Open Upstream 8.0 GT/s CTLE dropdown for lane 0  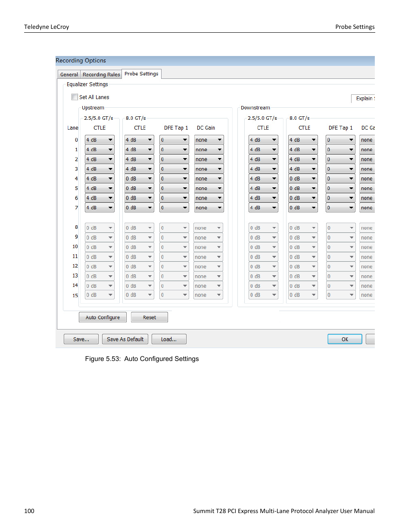[139, 140]
